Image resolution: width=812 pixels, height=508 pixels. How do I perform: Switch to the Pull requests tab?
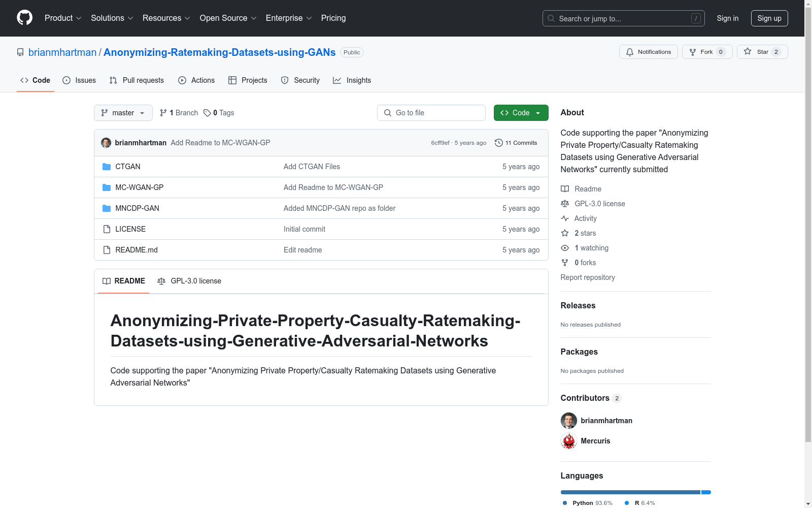coord(137,80)
